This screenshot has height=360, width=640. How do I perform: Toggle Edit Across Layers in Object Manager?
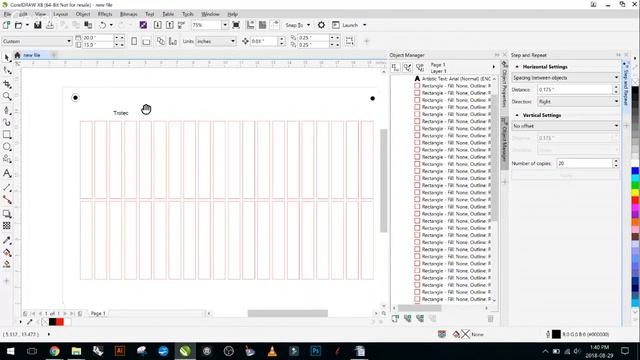pos(407,68)
